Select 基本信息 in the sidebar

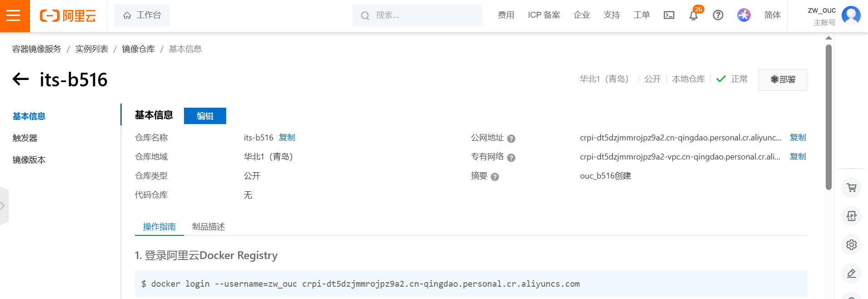pos(29,116)
